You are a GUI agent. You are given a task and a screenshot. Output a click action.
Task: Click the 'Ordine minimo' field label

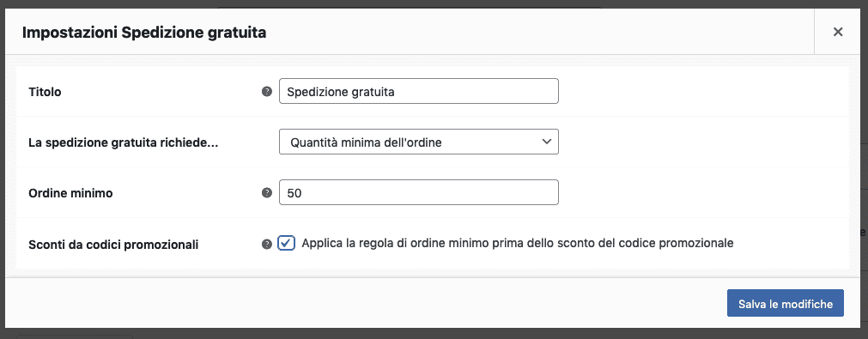pos(70,193)
